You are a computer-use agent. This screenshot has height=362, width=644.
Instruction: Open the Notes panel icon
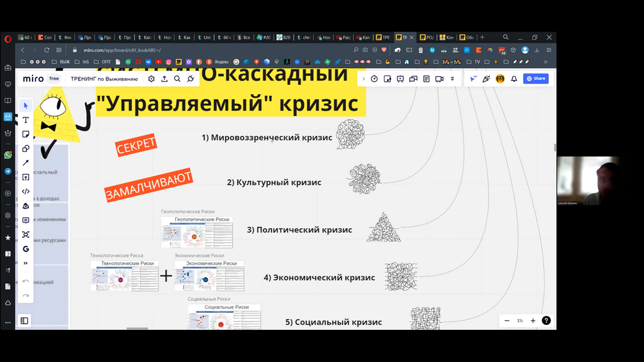tap(426, 79)
